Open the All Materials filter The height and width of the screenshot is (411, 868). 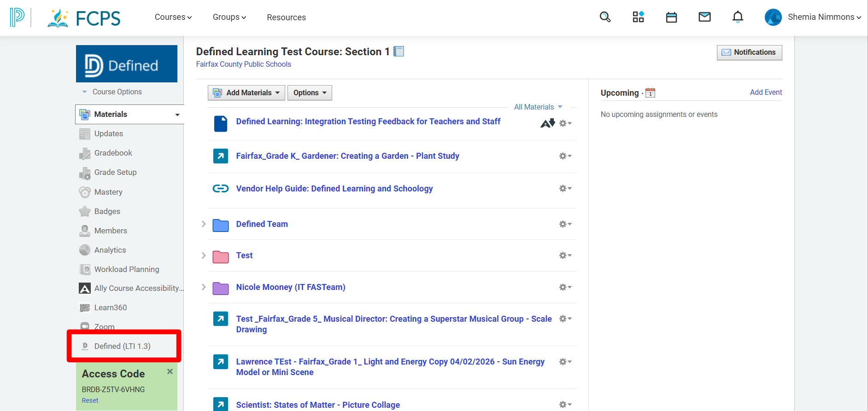[x=538, y=107]
